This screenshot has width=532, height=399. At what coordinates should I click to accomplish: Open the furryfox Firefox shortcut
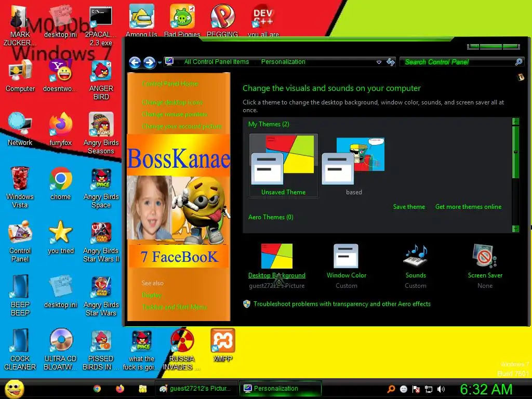(60, 129)
